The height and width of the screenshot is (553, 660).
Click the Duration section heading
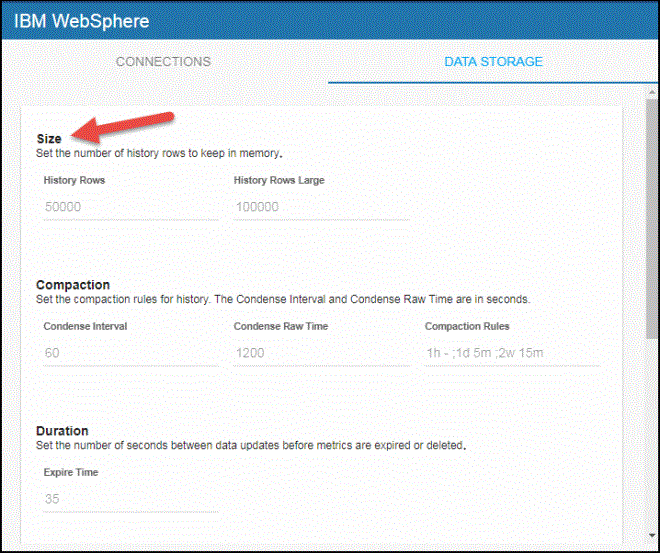tap(62, 430)
